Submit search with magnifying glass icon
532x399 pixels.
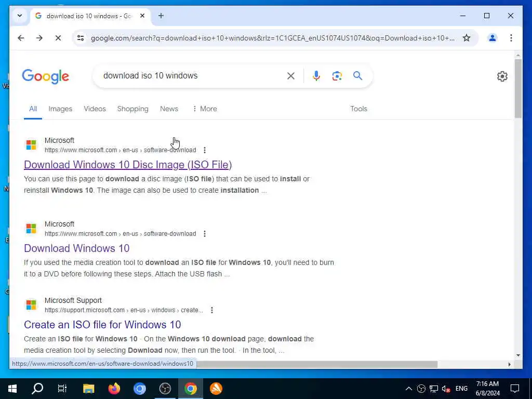[x=357, y=75]
